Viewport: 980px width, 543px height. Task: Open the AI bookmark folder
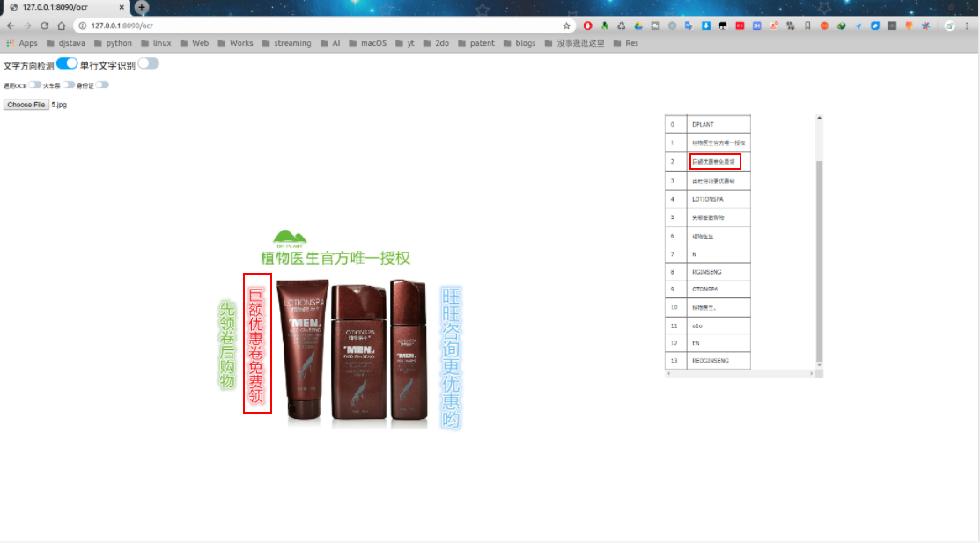tap(330, 43)
